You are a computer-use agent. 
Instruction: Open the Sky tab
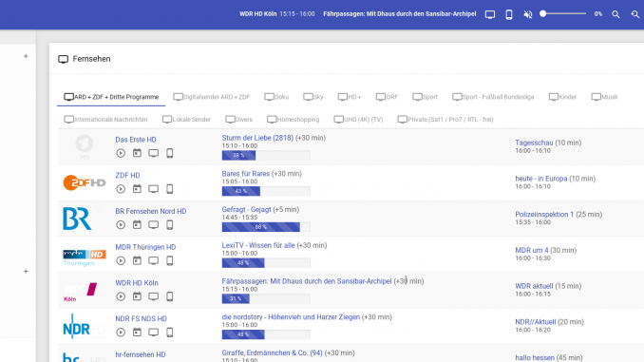(x=313, y=97)
